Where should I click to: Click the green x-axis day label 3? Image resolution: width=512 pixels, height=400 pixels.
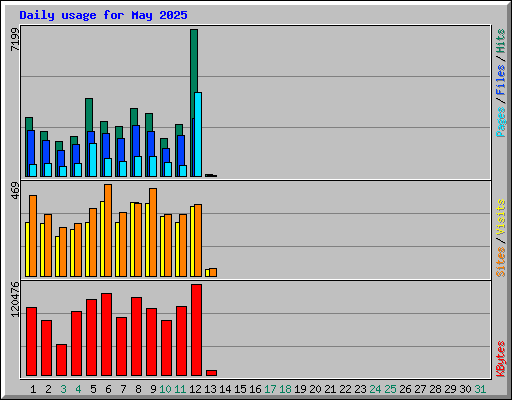pyautogui.click(x=63, y=389)
